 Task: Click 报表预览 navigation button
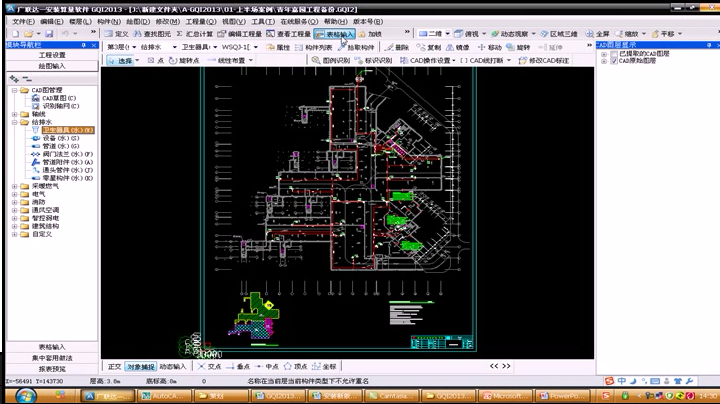[x=52, y=369]
